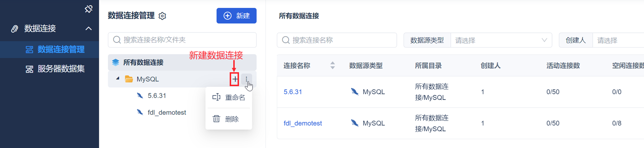This screenshot has width=644, height=148.
Task: Click the 活动连接数 column header
Action: click(563, 66)
